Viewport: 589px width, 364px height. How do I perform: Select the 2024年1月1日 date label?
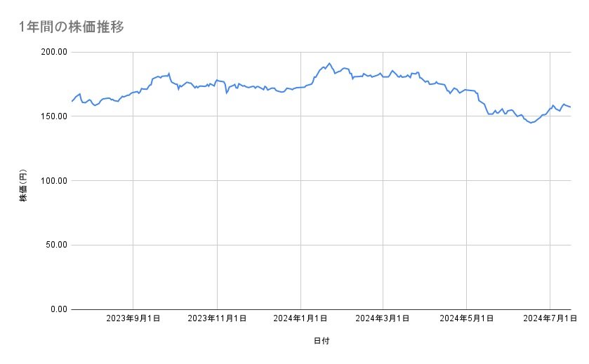coord(300,318)
